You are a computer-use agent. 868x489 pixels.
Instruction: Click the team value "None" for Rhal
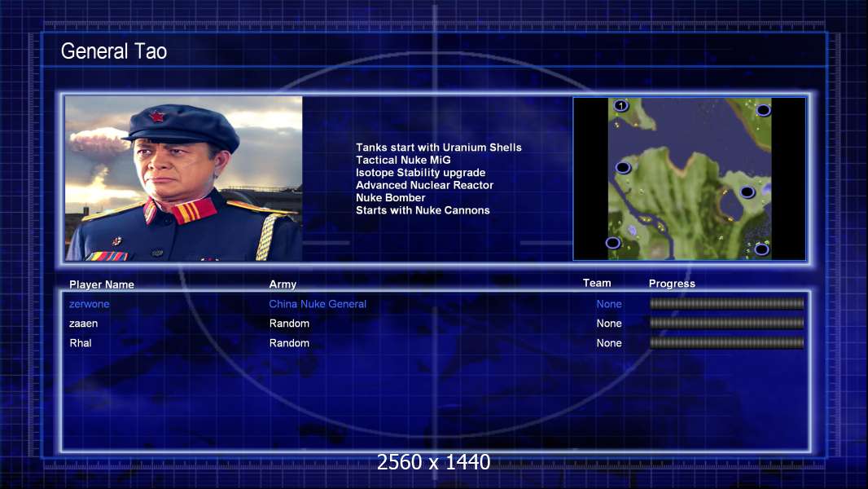(x=609, y=343)
